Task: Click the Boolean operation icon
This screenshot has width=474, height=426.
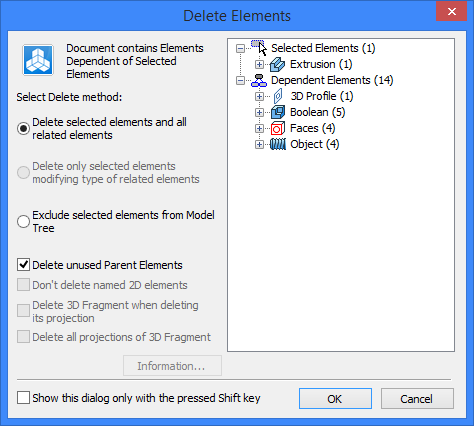Action: (x=278, y=112)
